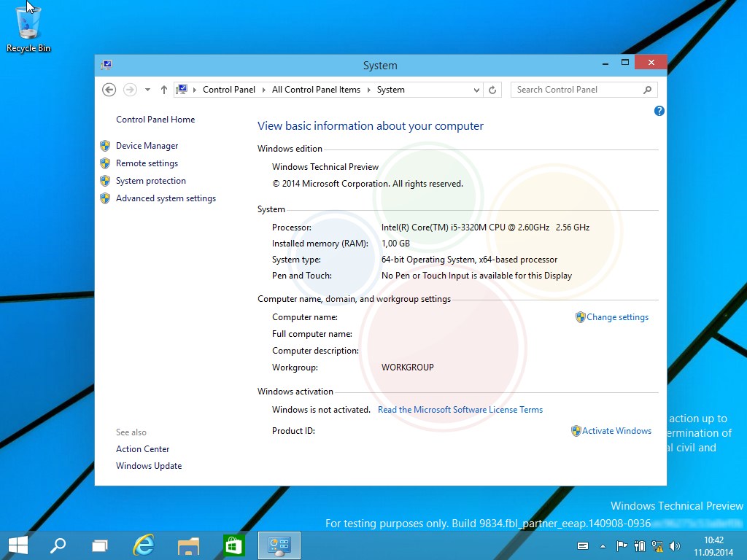Read the Microsoft Software License Terms
Image resolution: width=747 pixels, height=560 pixels.
460,410
